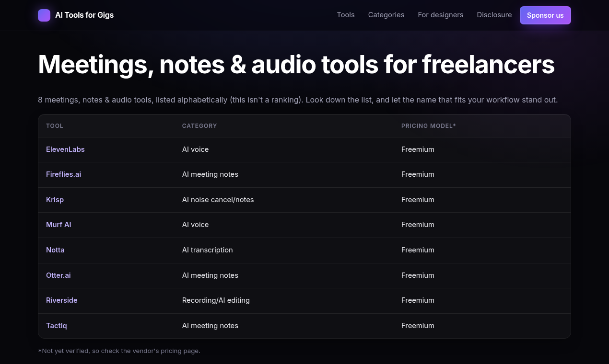The width and height of the screenshot is (609, 364).
Task: View the Disclosure page link
Action: pyautogui.click(x=494, y=15)
